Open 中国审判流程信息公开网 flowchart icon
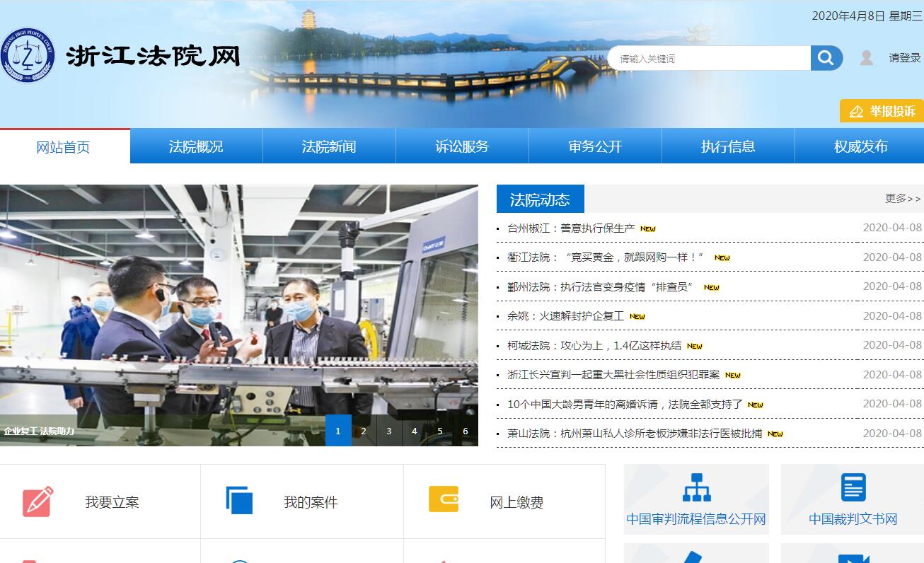924x563 pixels. (x=696, y=487)
